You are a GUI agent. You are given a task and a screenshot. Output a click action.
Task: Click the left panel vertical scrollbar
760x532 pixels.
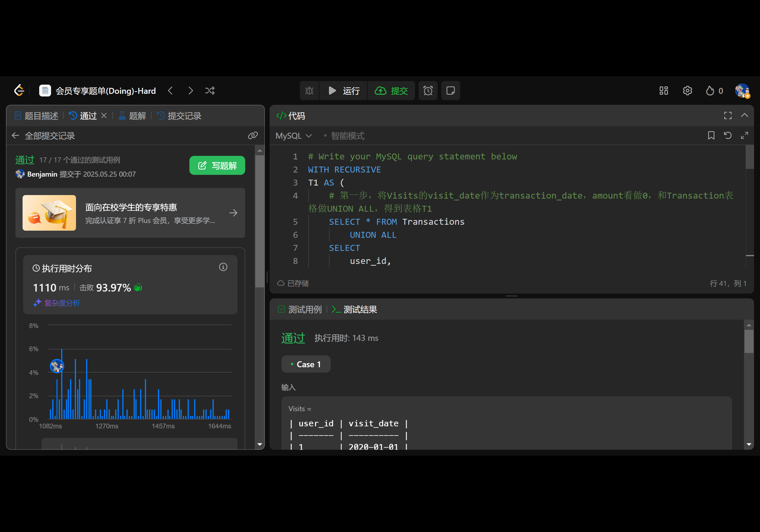259,222
